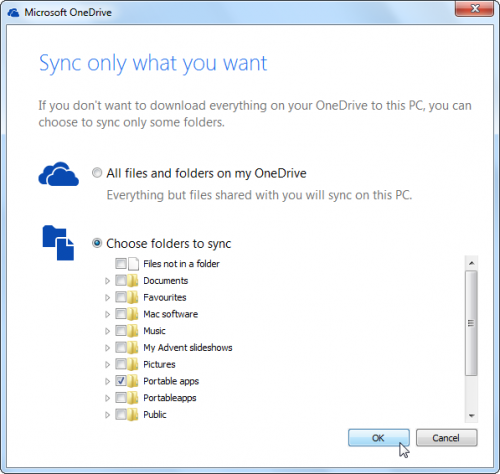Tick the Documents checkbox
Viewport: 500px width, 474px height.
pyautogui.click(x=121, y=281)
